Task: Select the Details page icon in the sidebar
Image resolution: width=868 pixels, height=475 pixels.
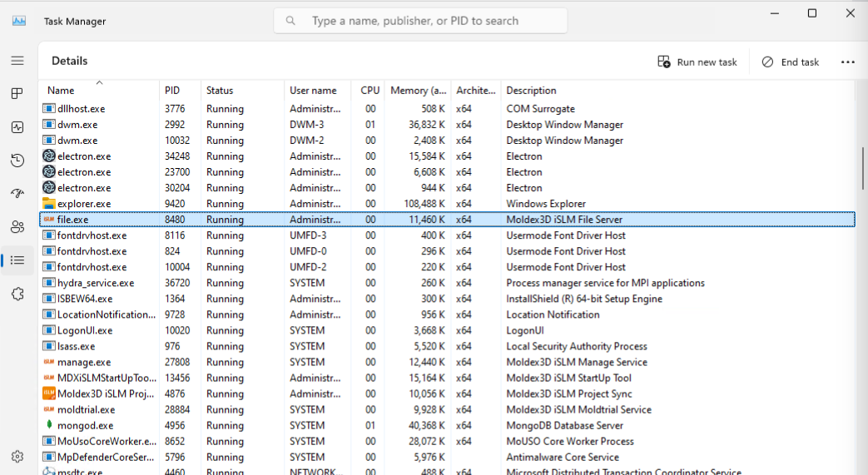Action: pyautogui.click(x=17, y=260)
